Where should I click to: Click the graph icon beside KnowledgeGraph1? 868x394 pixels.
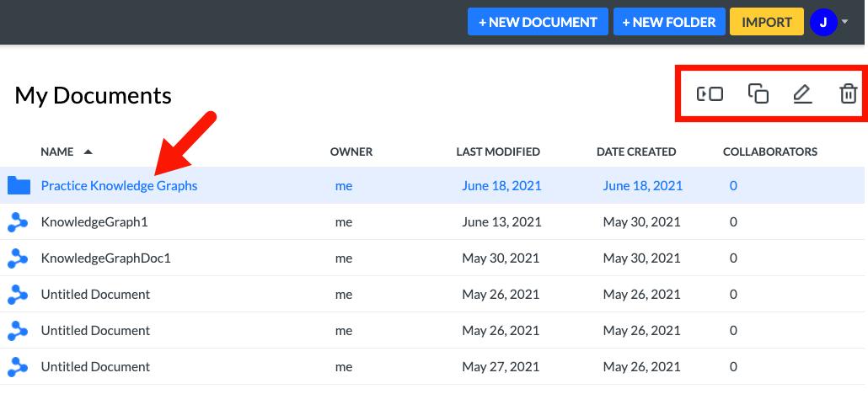click(x=18, y=222)
